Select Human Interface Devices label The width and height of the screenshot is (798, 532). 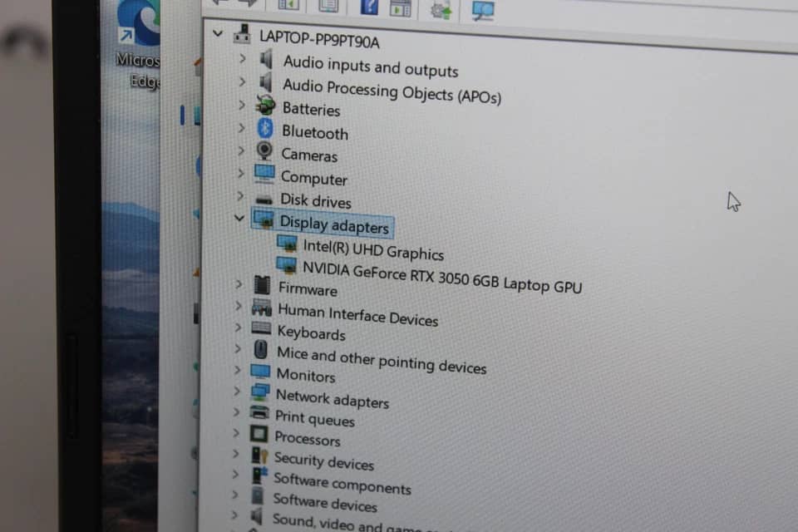(358, 314)
